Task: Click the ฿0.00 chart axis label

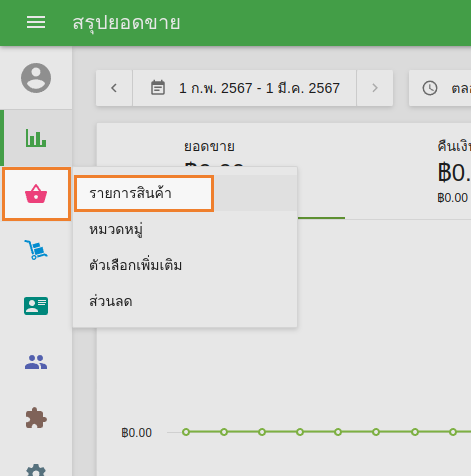Action: [136, 433]
